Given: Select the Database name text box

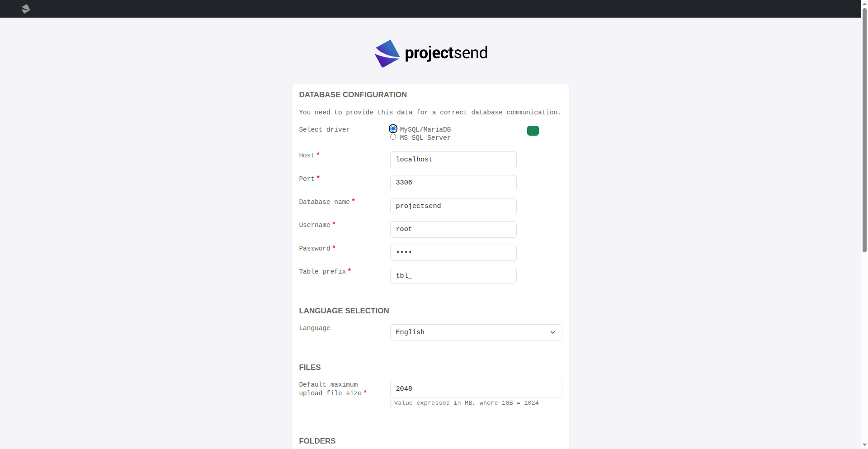Looking at the screenshot, I should pos(453,206).
